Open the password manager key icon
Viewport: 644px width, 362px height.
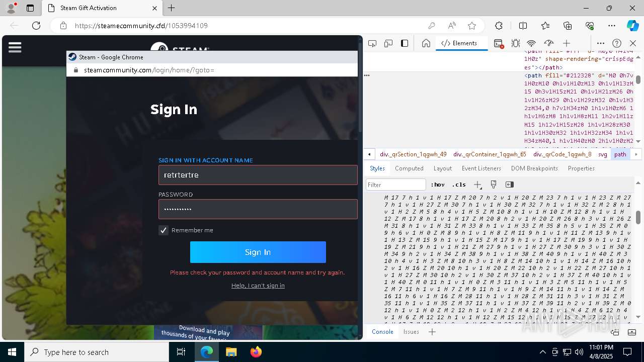pyautogui.click(x=431, y=26)
